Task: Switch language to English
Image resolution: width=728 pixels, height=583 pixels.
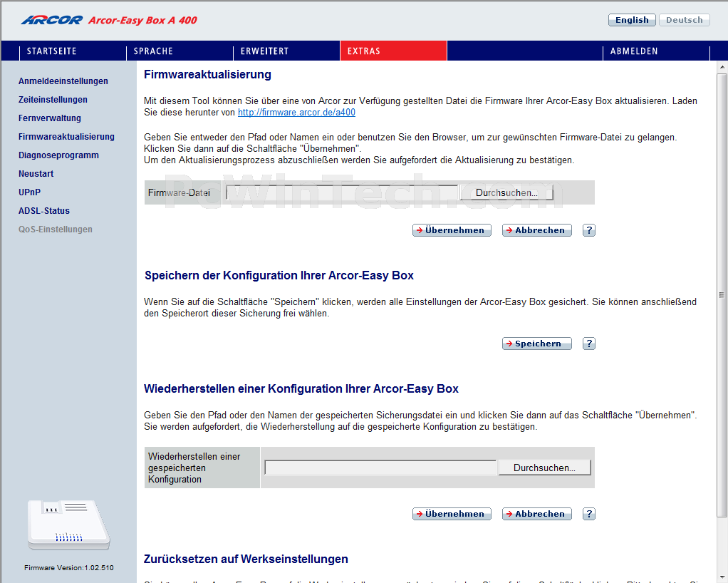Action: point(632,20)
